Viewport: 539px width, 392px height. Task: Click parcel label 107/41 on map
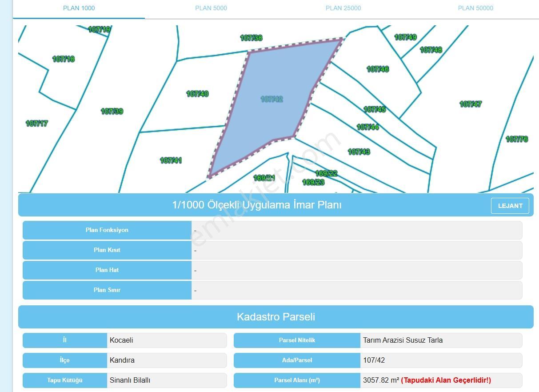171,160
